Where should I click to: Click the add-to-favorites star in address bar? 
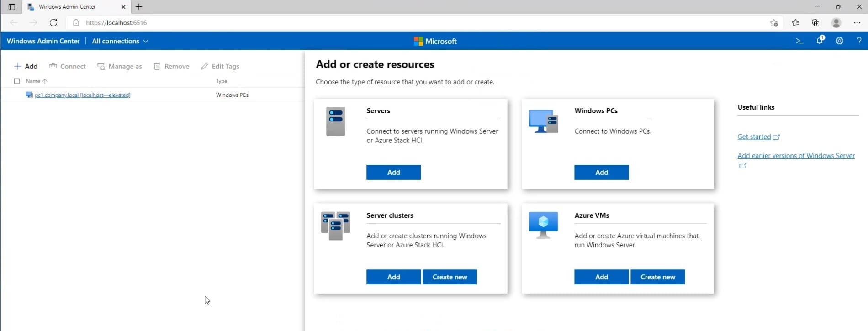(774, 23)
